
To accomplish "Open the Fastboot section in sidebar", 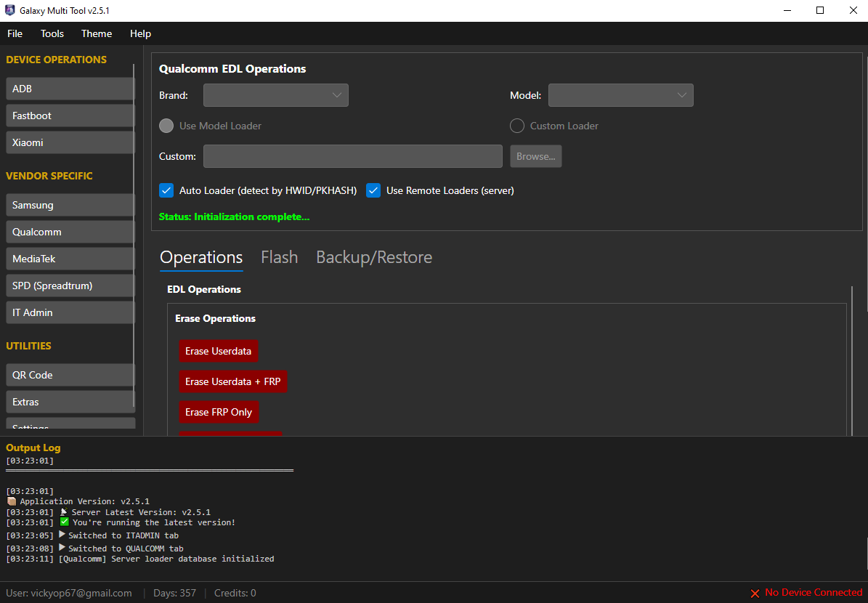I will pos(70,116).
